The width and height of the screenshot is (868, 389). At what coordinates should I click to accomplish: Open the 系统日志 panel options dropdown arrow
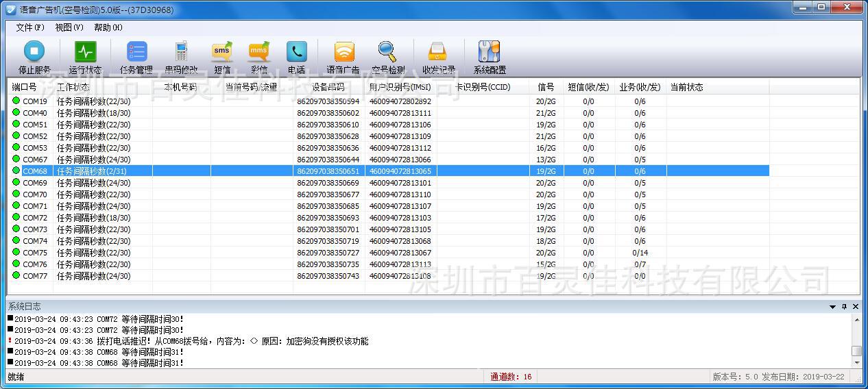click(x=833, y=306)
